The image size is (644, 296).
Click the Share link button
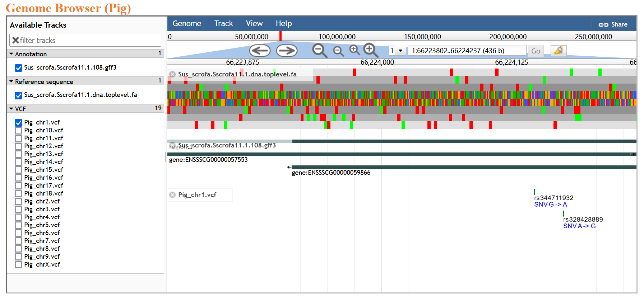click(x=613, y=24)
